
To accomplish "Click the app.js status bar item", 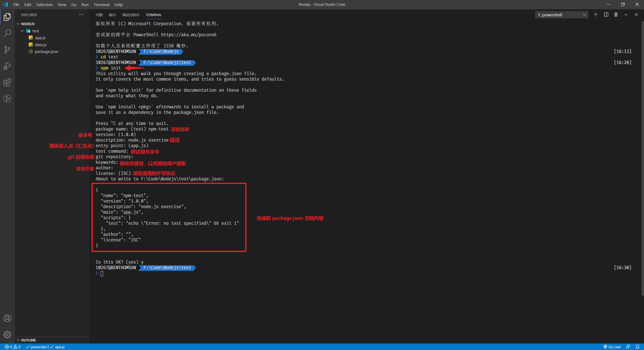I will 57,347.
